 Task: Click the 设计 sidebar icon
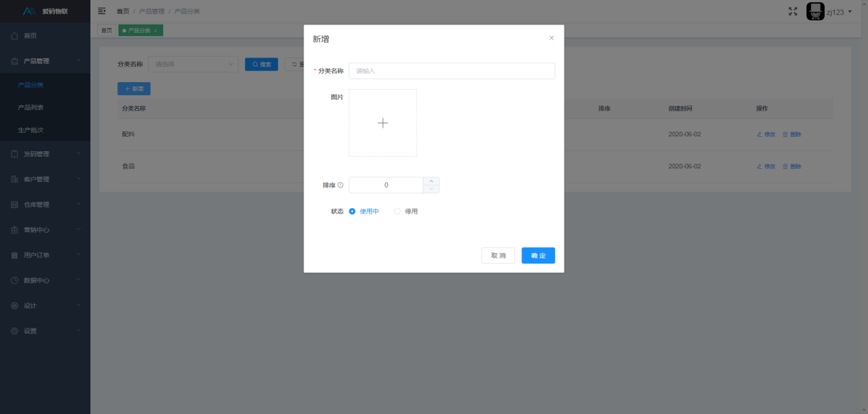[x=14, y=306]
